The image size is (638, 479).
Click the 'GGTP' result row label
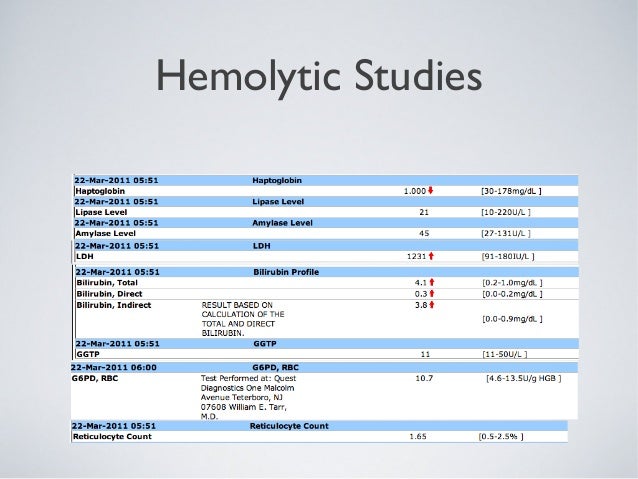(88, 354)
